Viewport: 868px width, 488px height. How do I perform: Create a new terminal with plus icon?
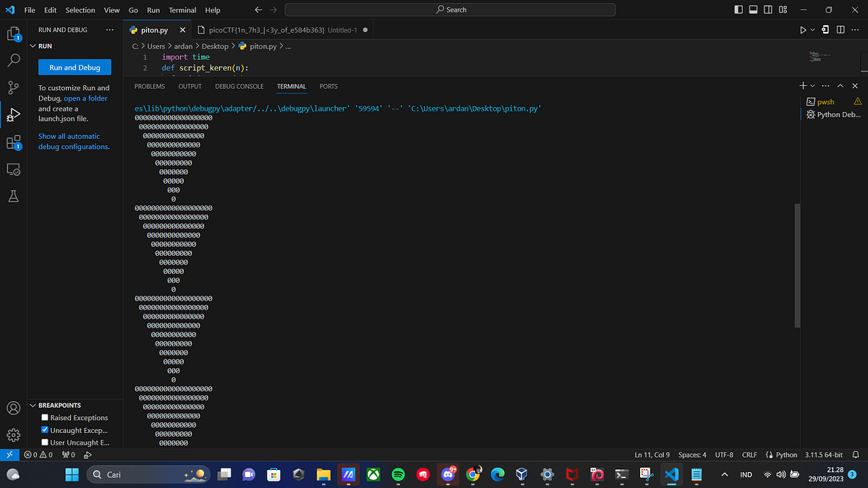(803, 86)
